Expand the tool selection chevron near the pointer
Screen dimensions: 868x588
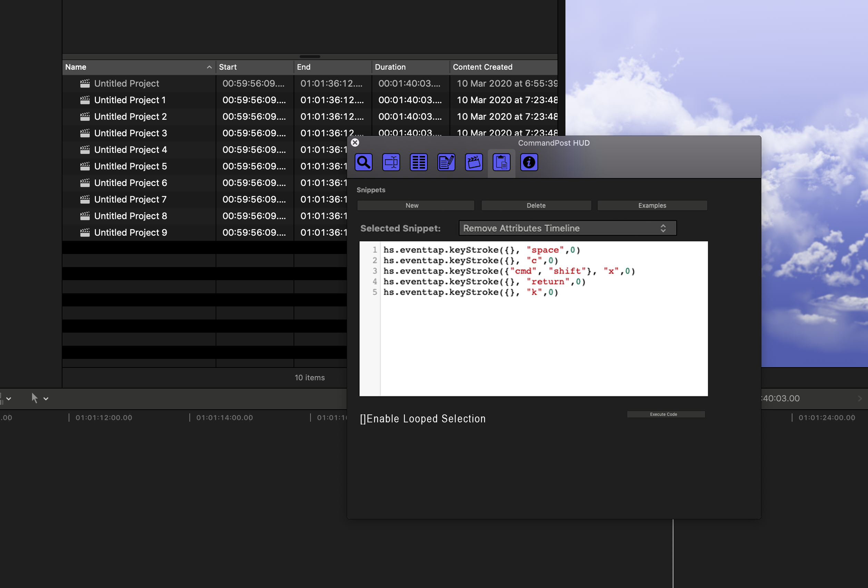click(x=46, y=398)
